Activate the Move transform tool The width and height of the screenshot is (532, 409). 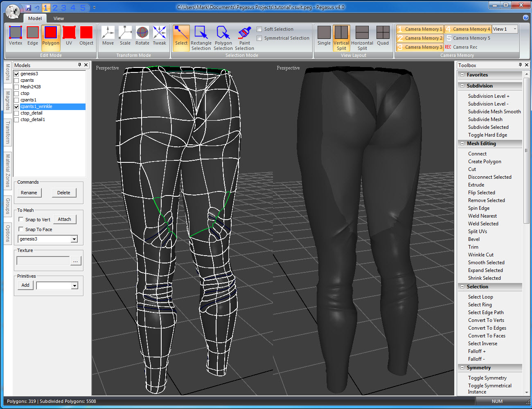pyautogui.click(x=108, y=36)
